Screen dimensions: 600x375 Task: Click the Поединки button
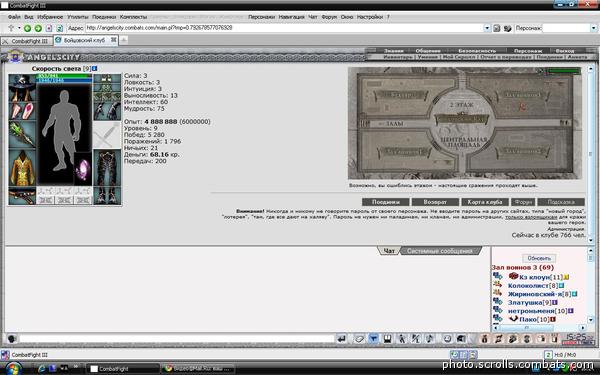386,202
